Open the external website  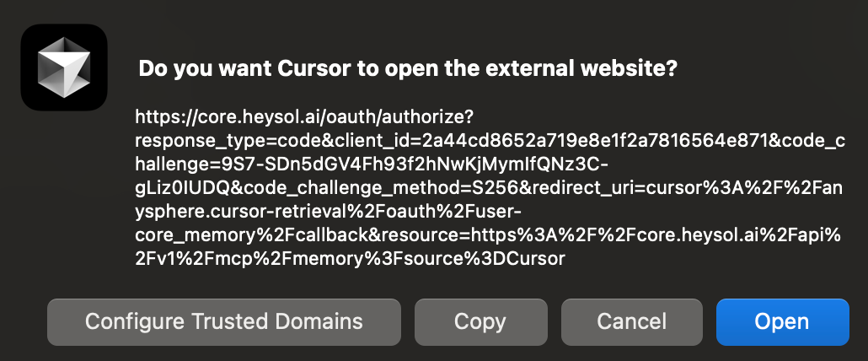pos(782,321)
